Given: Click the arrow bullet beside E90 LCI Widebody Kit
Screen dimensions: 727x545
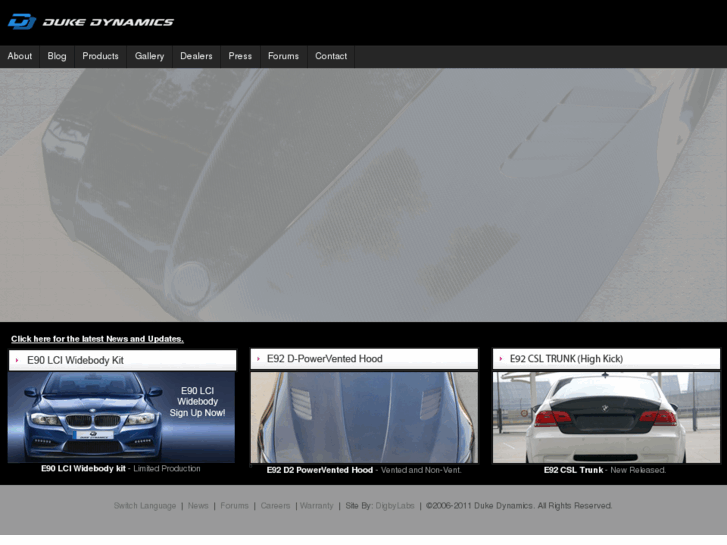Looking at the screenshot, I should click(x=17, y=360).
